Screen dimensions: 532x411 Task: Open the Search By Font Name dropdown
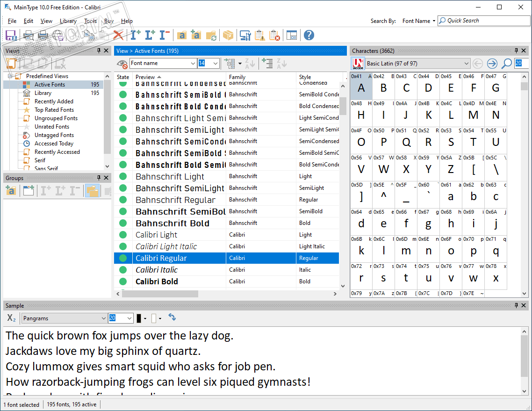(419, 21)
